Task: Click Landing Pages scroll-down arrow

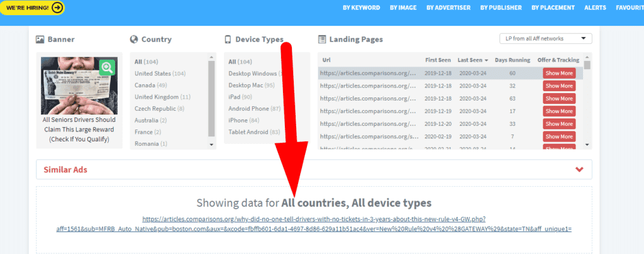Action: 587,145
